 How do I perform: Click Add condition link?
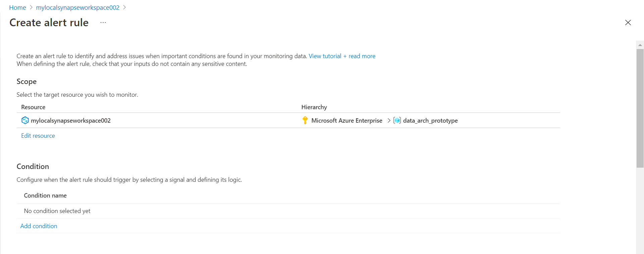coord(39,226)
